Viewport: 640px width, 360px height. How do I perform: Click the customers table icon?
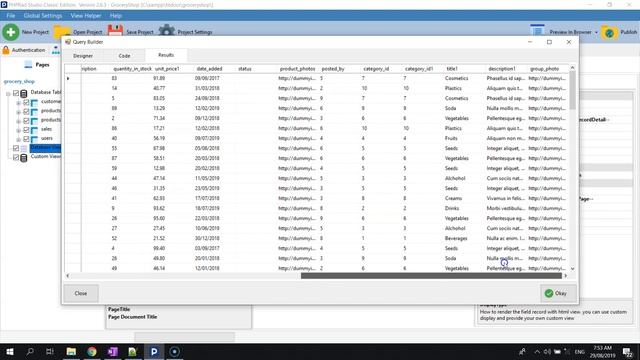point(34,102)
